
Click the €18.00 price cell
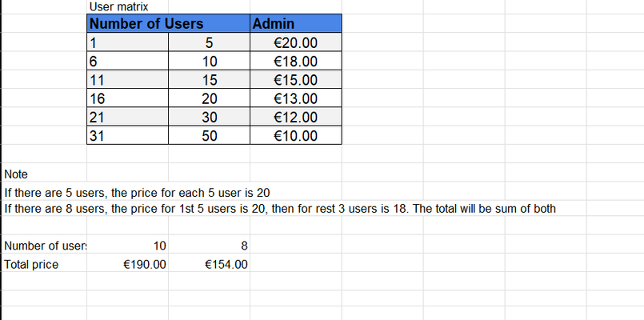pos(296,61)
